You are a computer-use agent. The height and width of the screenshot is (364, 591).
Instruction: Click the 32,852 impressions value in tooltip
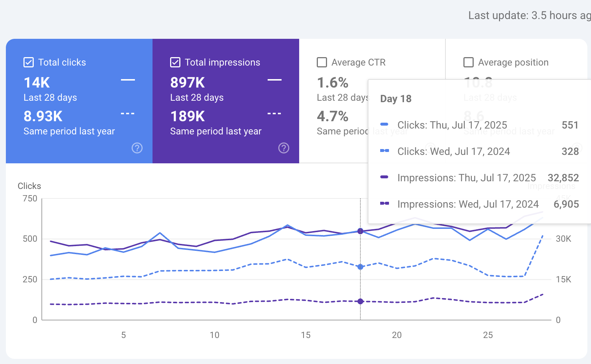point(563,178)
